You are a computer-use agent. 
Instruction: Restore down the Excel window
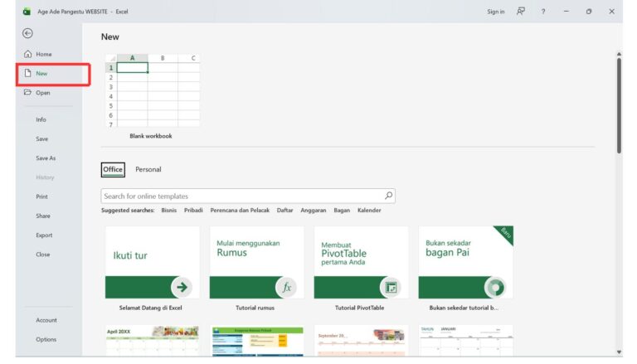click(589, 12)
